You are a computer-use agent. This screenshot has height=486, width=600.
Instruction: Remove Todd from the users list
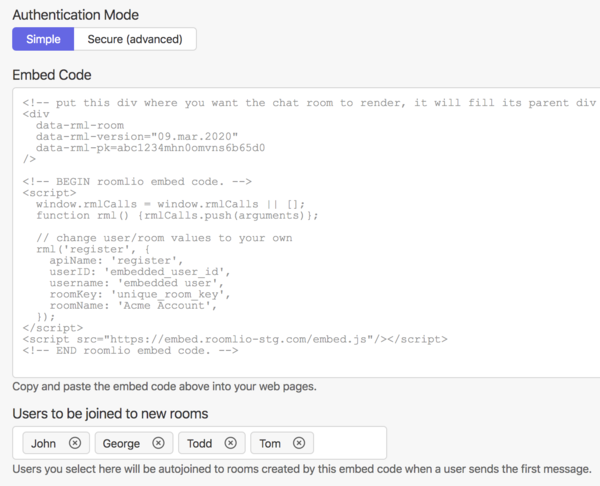point(230,443)
